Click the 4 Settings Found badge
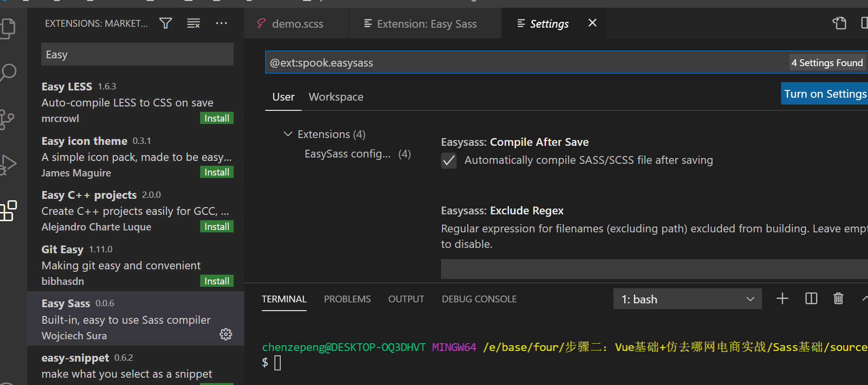This screenshot has height=385, width=868. [x=827, y=63]
